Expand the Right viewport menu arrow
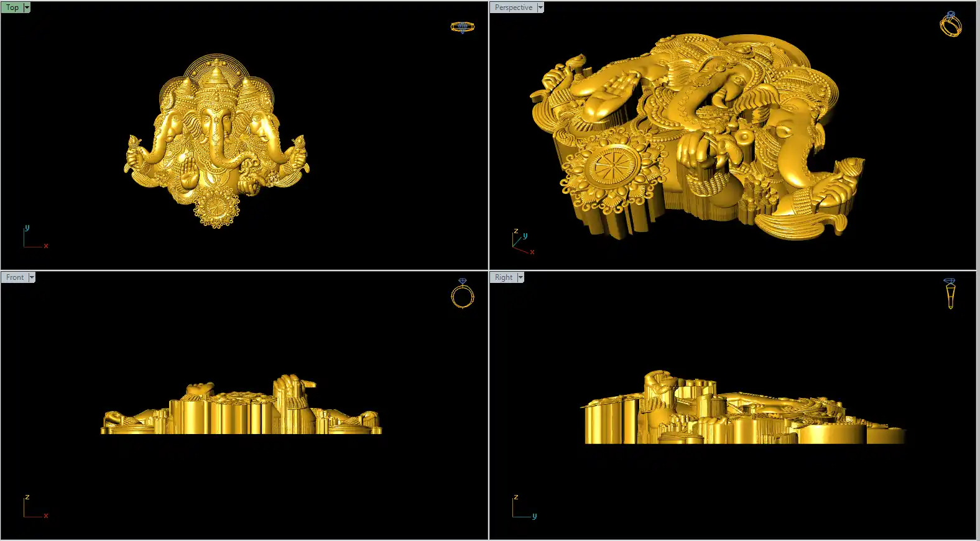This screenshot has width=980, height=541. 520,277
